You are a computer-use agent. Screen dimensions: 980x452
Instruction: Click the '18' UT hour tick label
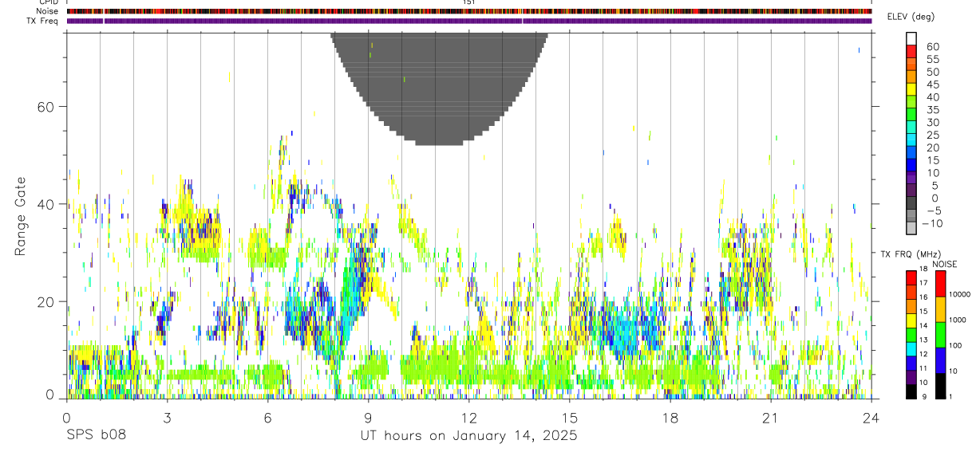(670, 418)
